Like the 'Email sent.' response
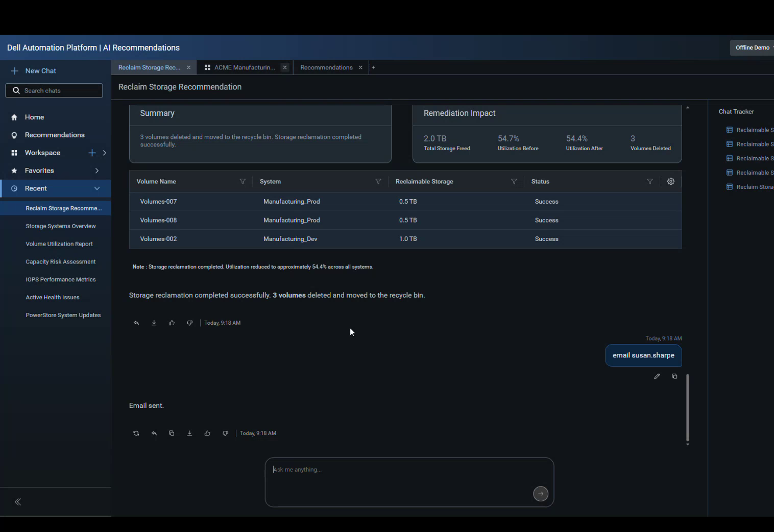This screenshot has width=774, height=532. [x=208, y=433]
